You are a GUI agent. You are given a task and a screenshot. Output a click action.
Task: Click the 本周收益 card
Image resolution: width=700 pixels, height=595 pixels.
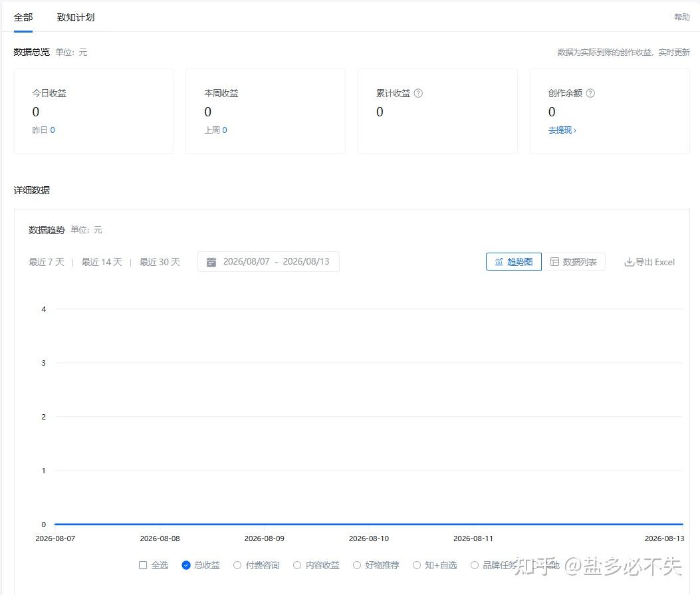[x=266, y=111]
